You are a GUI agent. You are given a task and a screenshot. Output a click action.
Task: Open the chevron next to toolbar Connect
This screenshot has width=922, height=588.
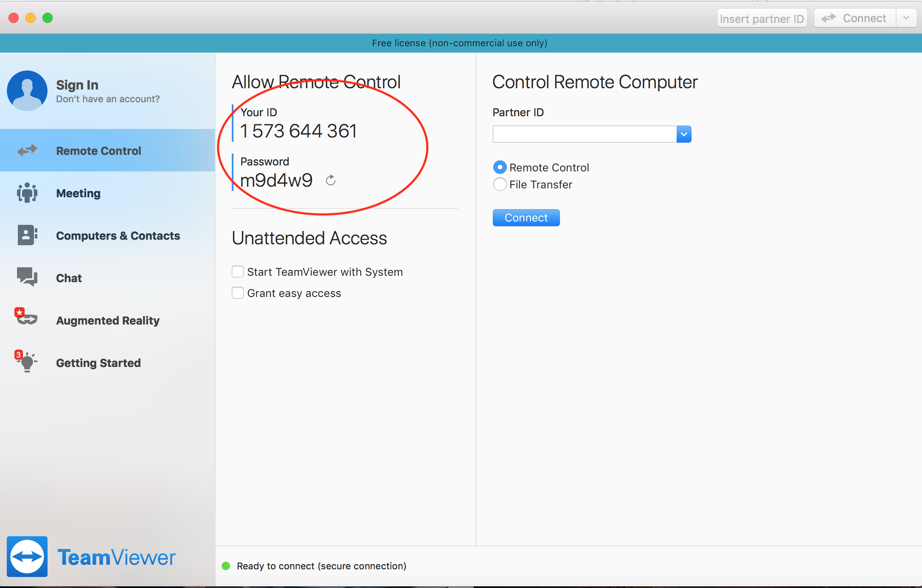coord(906,18)
